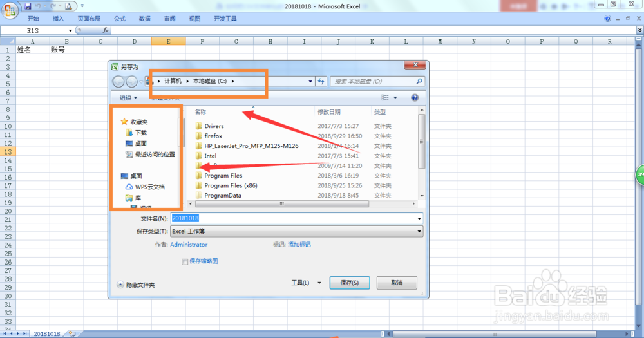Click the Select All corner of worksheet
The width and height of the screenshot is (644, 338).
(8, 41)
